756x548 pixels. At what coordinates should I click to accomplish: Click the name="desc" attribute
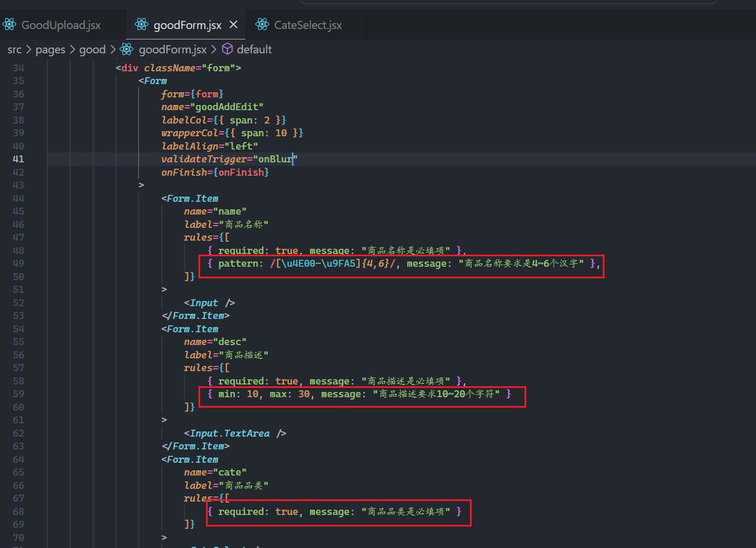pos(215,342)
